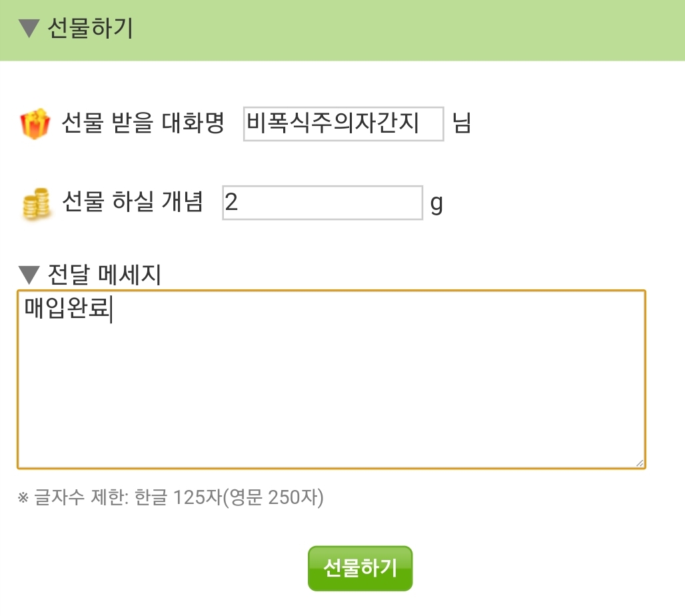Viewport: 685px width, 616px height.
Task: Click the 선물 받을 대화명 label
Action: (143, 123)
